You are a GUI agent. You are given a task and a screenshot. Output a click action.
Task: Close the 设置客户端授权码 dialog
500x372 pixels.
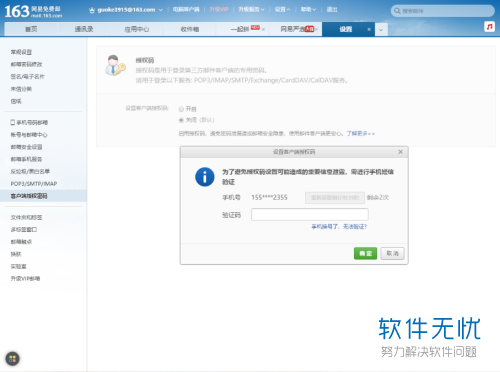(400, 152)
